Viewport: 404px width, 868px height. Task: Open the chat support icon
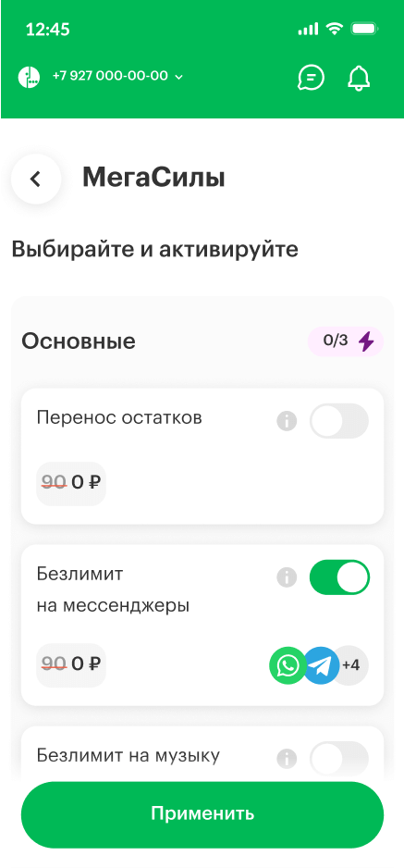[312, 78]
